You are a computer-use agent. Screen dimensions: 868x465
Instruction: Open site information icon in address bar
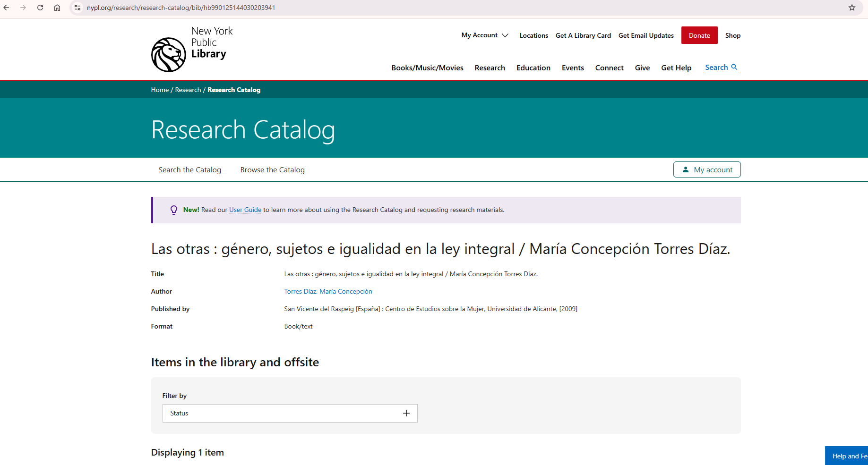(x=78, y=8)
